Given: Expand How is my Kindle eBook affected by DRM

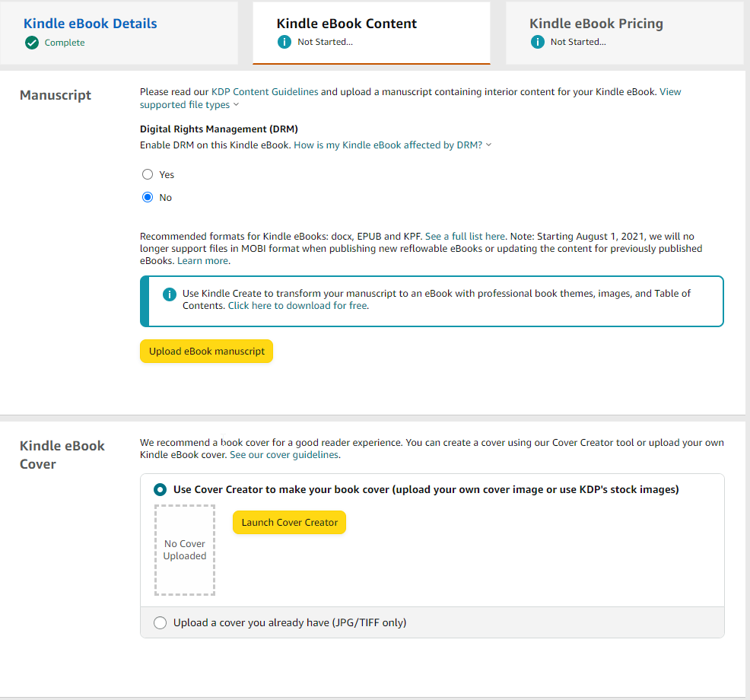Looking at the screenshot, I should (x=392, y=145).
